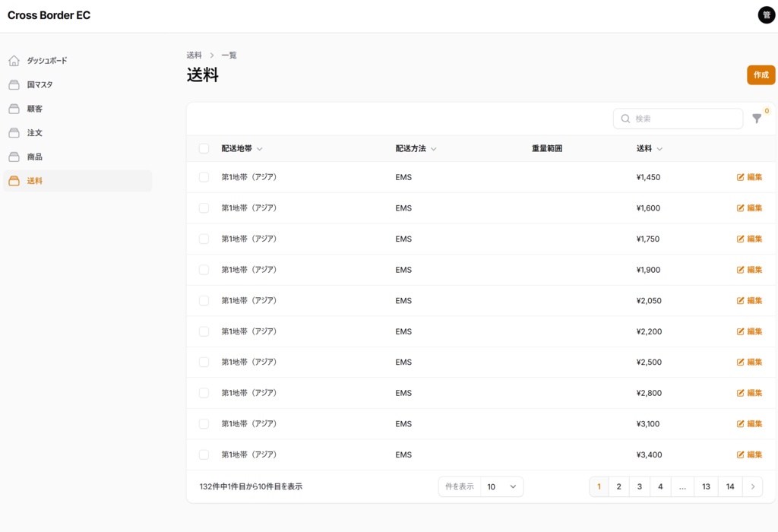The image size is (778, 532).
Task: Open 国マスタ via its sidebar icon
Action: coord(13,84)
